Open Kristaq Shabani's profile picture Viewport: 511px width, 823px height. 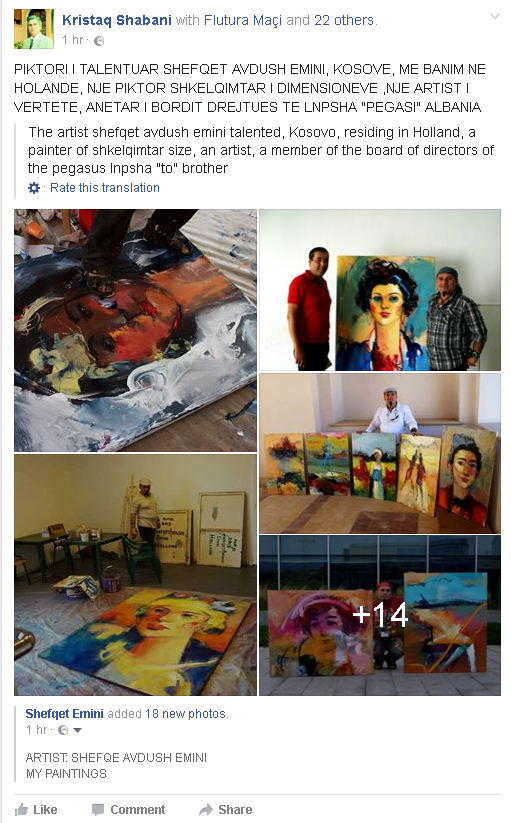click(x=34, y=29)
